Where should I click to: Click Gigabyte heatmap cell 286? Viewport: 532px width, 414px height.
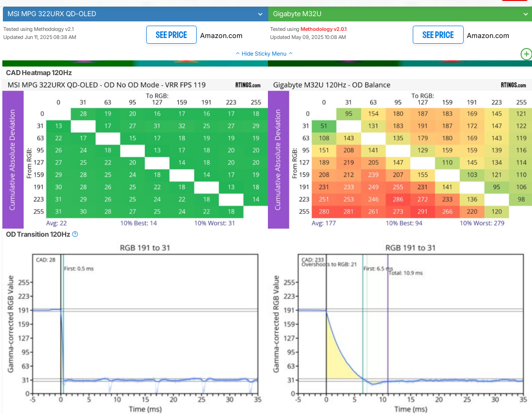point(398,199)
